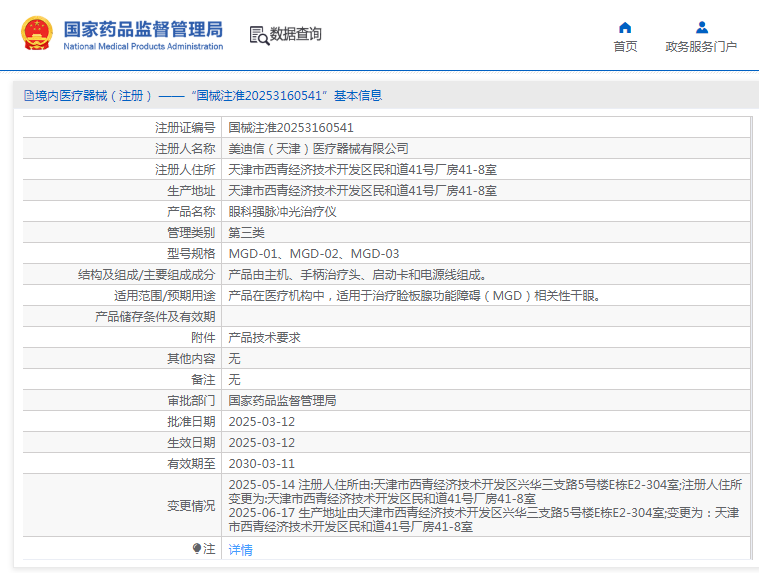Click the 有效期至 row label

191,464
